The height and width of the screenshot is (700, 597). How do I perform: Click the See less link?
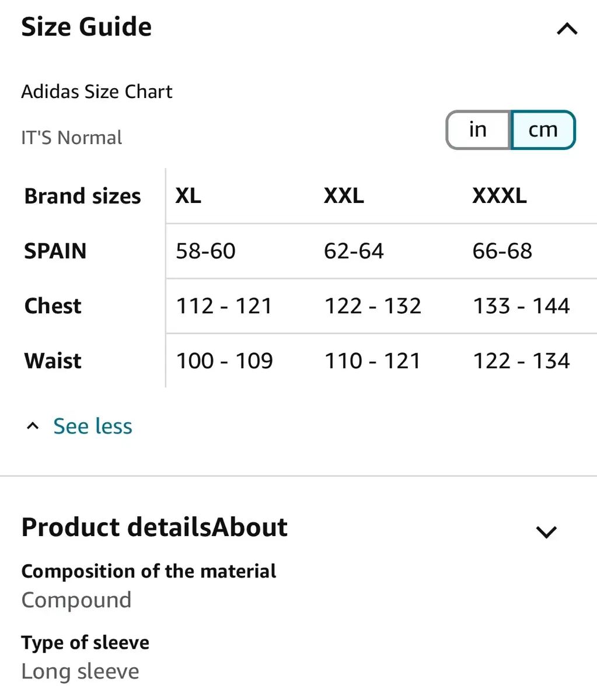(x=93, y=426)
